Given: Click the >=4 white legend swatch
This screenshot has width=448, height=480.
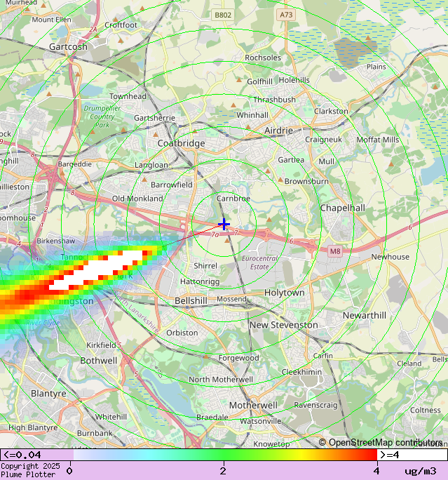Looking at the screenshot, I should (412, 455).
